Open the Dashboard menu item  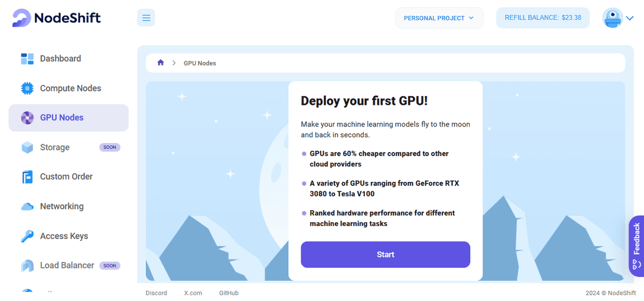pyautogui.click(x=69, y=59)
